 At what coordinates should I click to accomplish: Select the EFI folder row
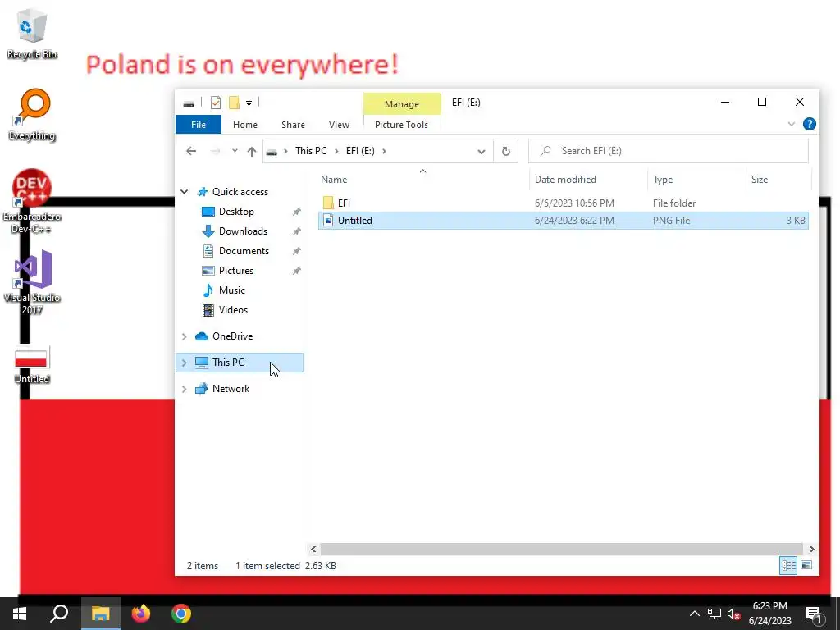pyautogui.click(x=563, y=203)
